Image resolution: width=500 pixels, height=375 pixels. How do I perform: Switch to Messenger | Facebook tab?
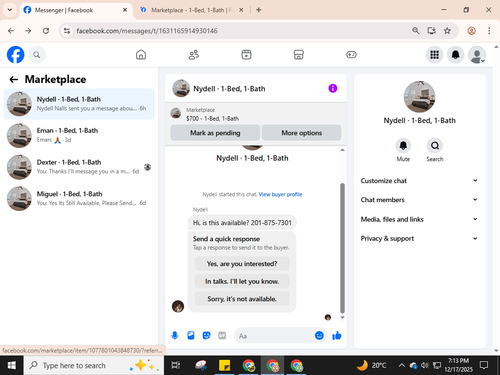(76, 10)
